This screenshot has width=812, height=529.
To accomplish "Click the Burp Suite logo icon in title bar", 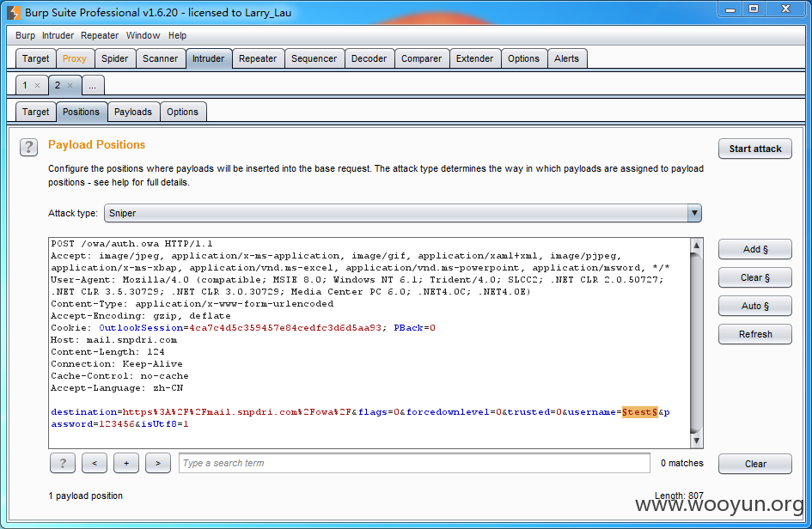I will coord(14,12).
